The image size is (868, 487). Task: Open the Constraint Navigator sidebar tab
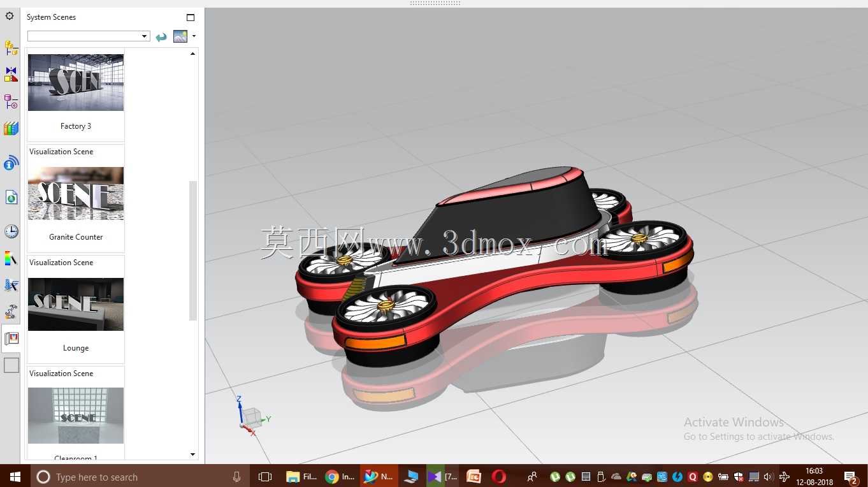pyautogui.click(x=11, y=75)
